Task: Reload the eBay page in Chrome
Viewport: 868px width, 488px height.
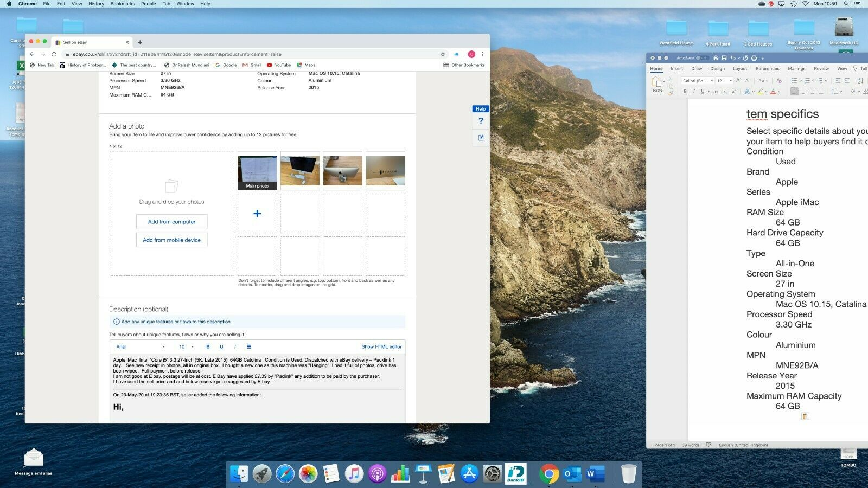Action: click(x=54, y=54)
